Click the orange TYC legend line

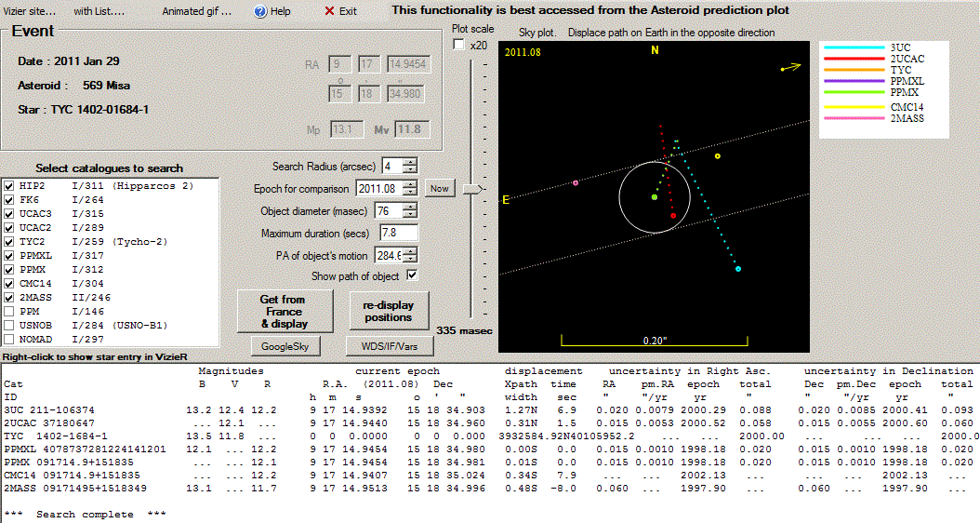point(854,70)
